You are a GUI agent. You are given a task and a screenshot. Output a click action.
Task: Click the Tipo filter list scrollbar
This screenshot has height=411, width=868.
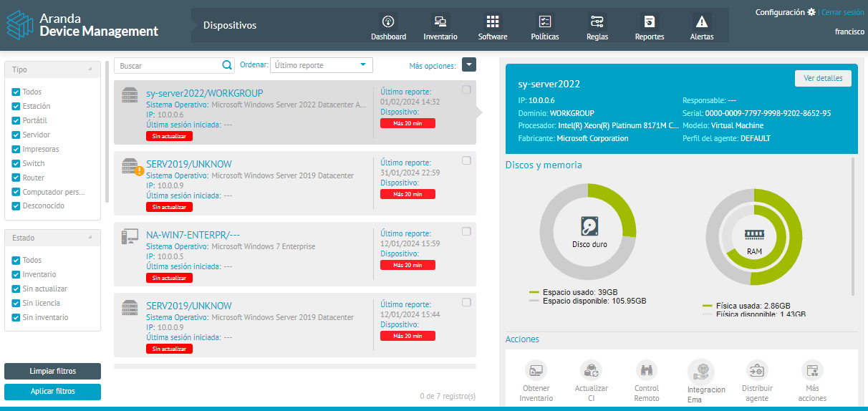click(x=107, y=132)
